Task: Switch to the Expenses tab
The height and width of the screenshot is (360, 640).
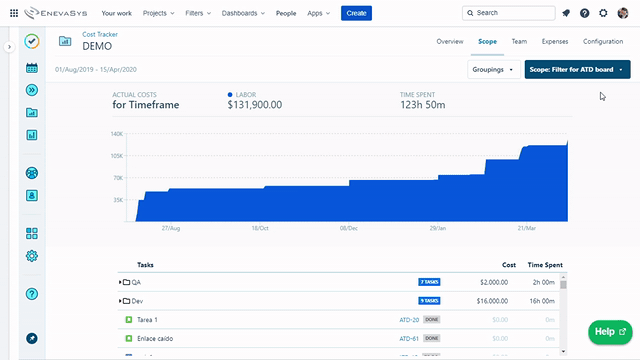Action: pos(555,41)
